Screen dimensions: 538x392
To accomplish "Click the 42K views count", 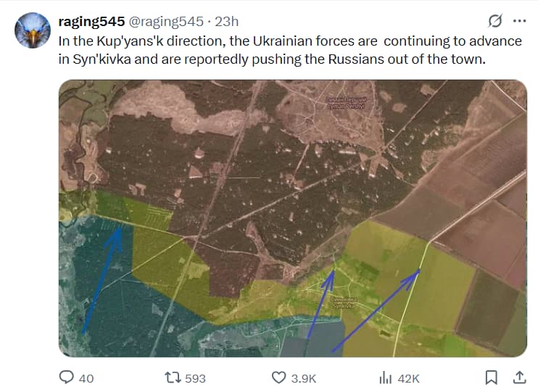I will click(409, 378).
